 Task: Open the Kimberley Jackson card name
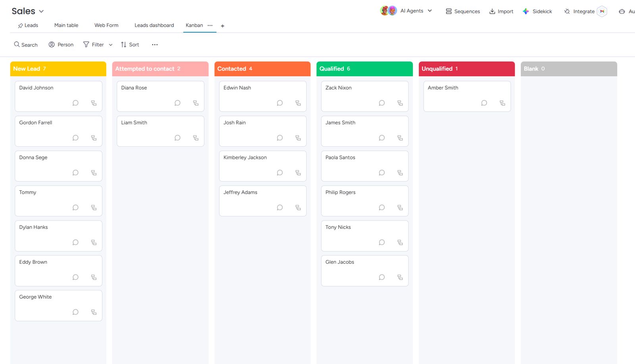coord(245,158)
